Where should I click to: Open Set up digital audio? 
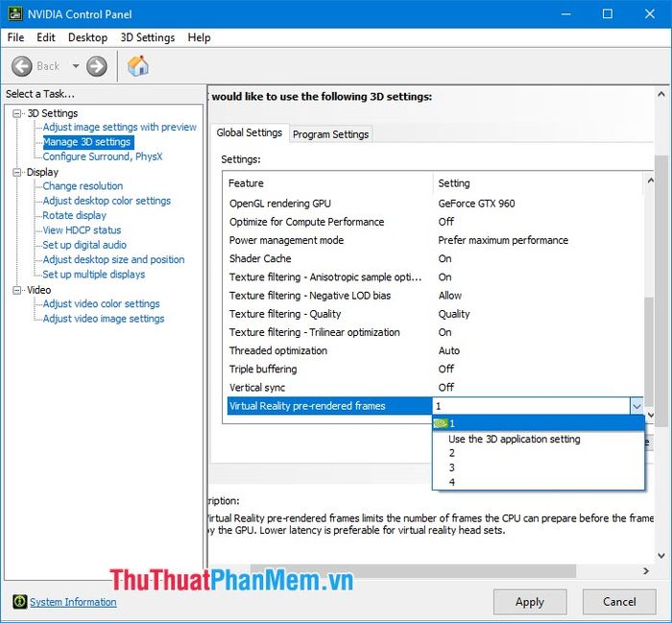coord(84,245)
